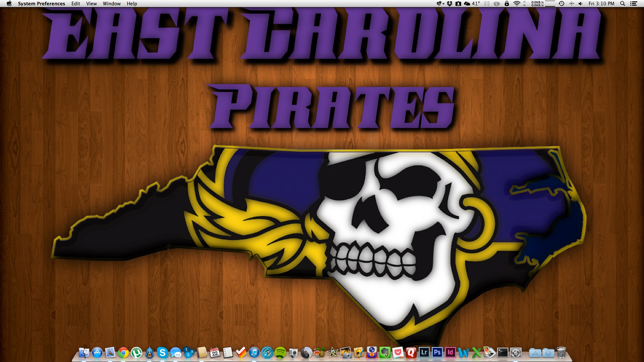644x362 pixels.
Task: Launch Adobe Lightroom from the dock
Action: pos(424,352)
